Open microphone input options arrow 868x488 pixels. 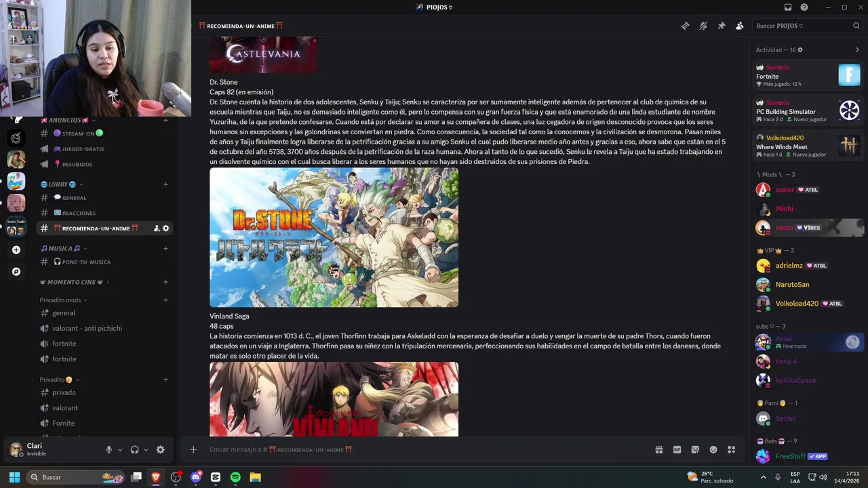(121, 449)
